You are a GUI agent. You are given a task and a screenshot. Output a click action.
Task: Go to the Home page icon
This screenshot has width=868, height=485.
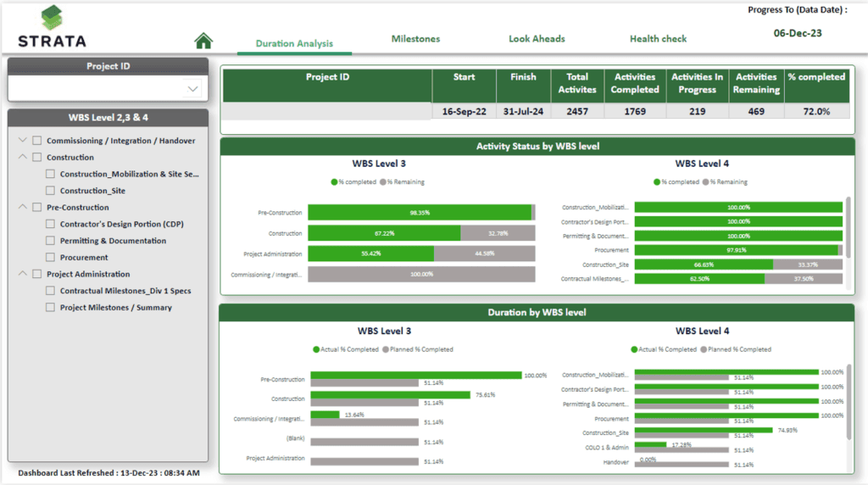tap(203, 41)
